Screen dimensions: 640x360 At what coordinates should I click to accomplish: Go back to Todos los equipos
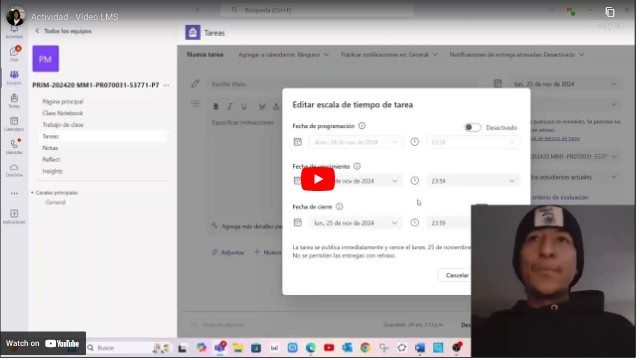click(63, 31)
